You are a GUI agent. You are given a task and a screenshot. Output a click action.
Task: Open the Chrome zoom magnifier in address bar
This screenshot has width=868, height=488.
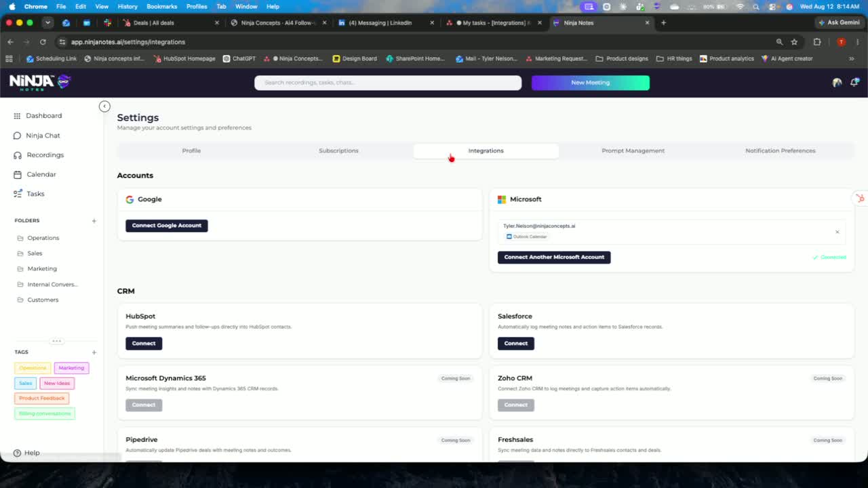pos(779,42)
